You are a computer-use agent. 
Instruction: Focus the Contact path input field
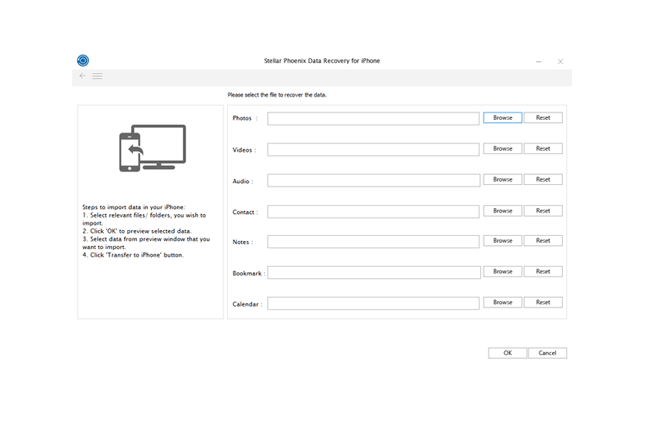click(x=373, y=212)
